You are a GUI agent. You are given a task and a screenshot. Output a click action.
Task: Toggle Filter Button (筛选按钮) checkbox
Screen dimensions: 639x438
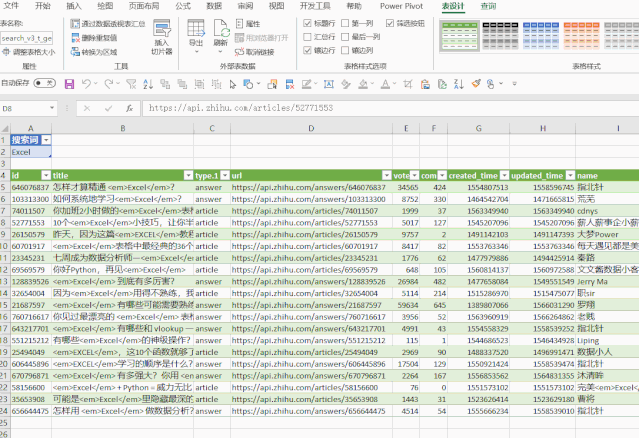(390, 23)
